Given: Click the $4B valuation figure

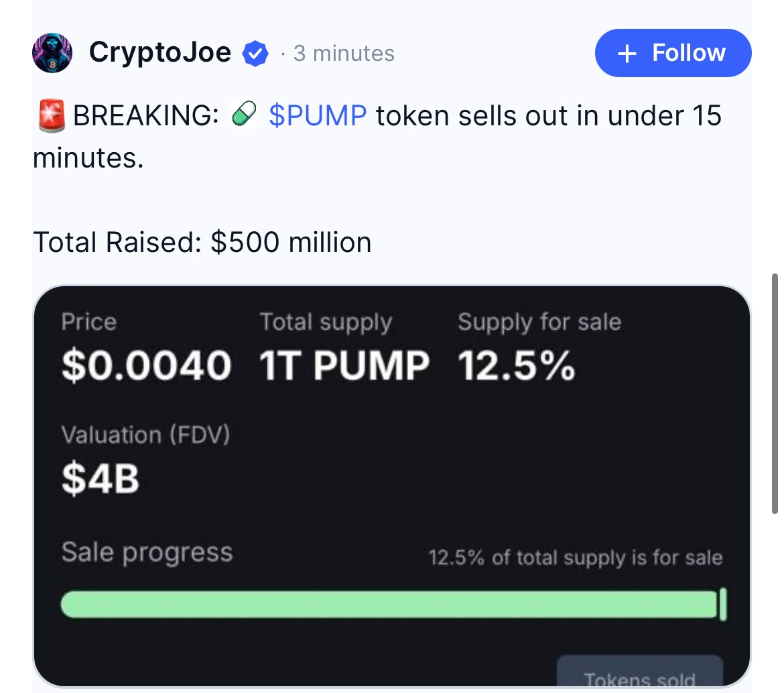Looking at the screenshot, I should [101, 479].
